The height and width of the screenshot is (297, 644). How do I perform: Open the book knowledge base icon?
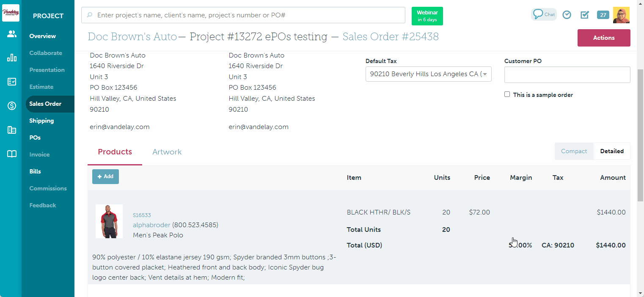pos(12,154)
